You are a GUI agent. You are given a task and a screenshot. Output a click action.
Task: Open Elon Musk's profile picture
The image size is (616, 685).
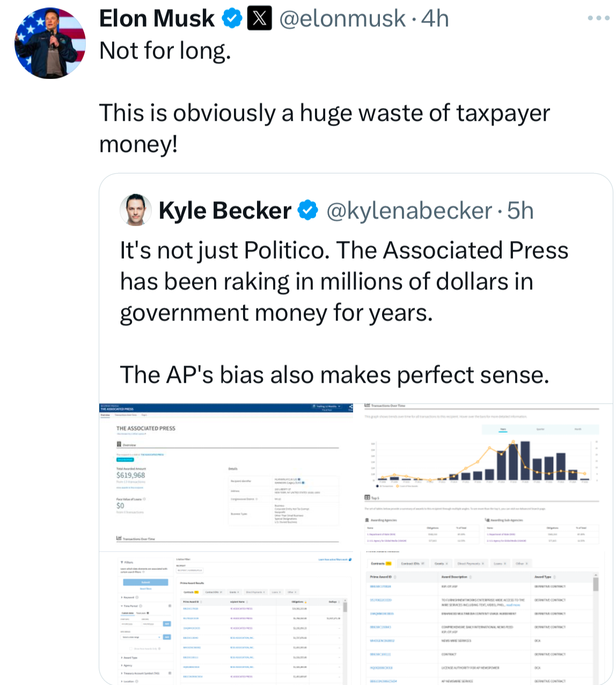[x=50, y=43]
